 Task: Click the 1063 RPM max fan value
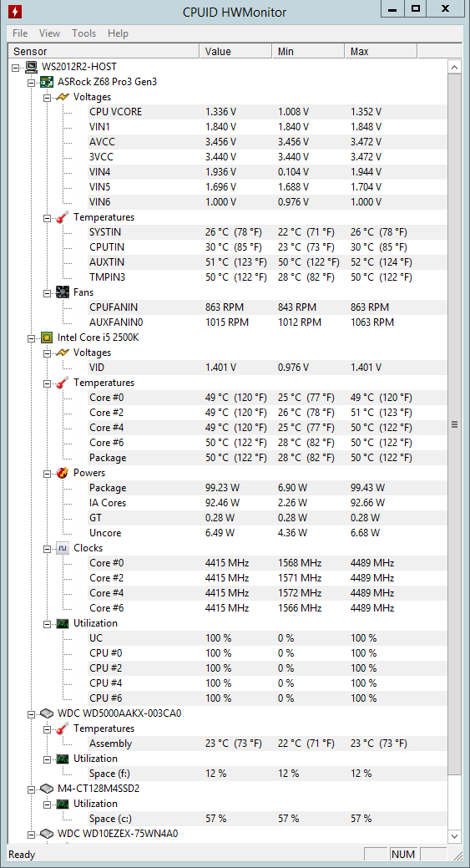(x=372, y=322)
